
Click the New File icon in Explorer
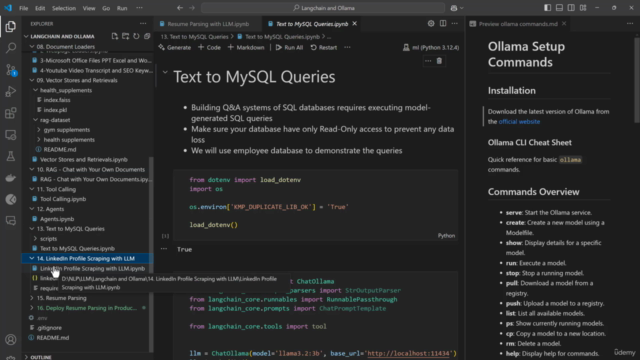click(x=115, y=36)
